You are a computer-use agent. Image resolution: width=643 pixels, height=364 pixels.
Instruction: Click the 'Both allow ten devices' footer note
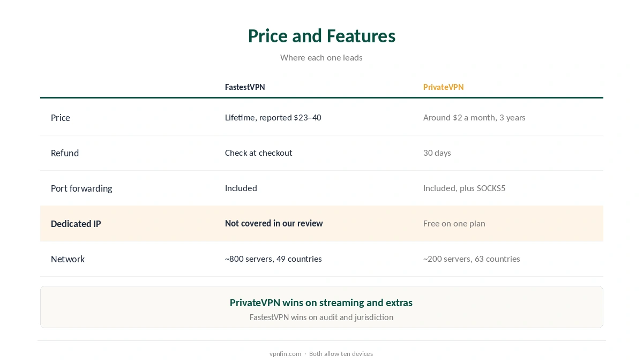tap(341, 354)
